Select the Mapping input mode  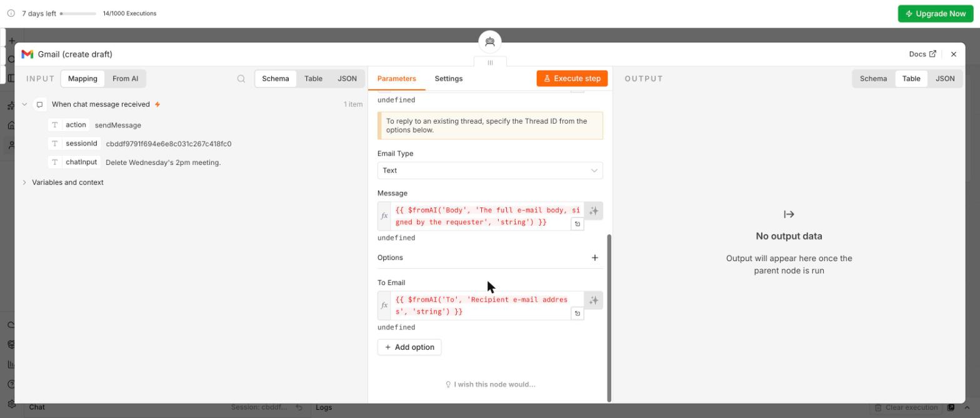pyautogui.click(x=82, y=79)
